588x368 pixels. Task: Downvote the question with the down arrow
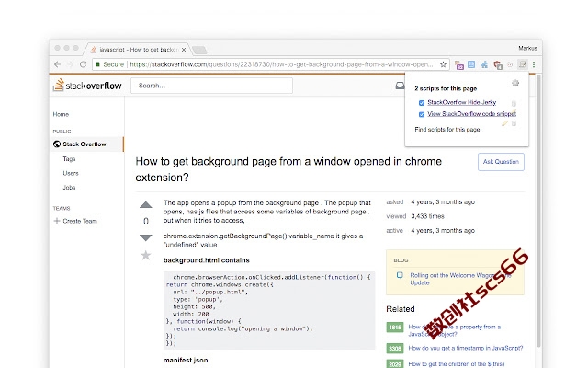[x=146, y=237]
